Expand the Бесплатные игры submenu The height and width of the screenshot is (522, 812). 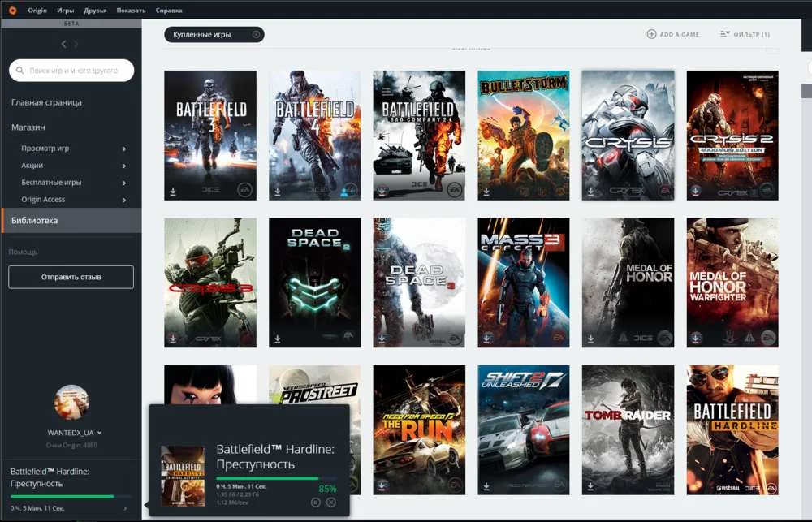pyautogui.click(x=123, y=183)
